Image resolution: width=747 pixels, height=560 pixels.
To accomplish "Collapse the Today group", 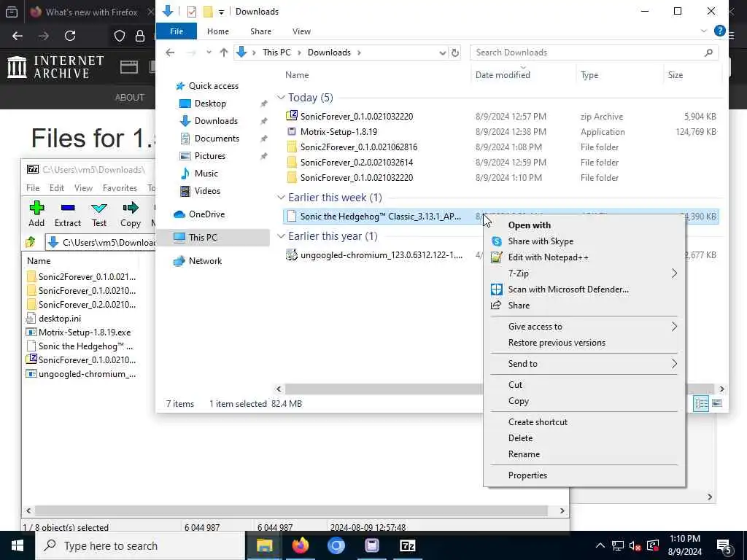I will point(281,98).
